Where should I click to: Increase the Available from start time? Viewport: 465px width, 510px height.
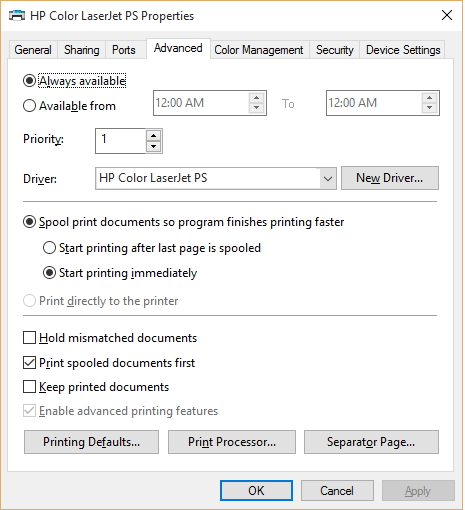[x=256, y=98]
